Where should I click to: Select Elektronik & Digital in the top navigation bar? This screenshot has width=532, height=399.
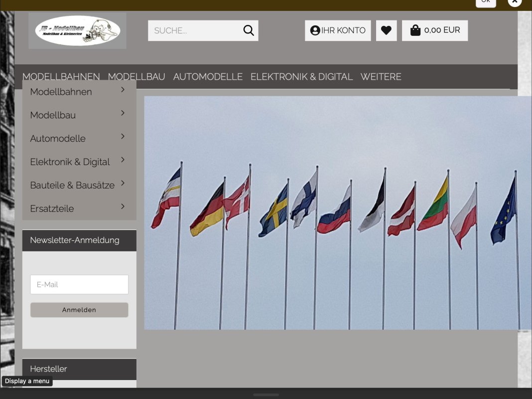[x=301, y=77]
